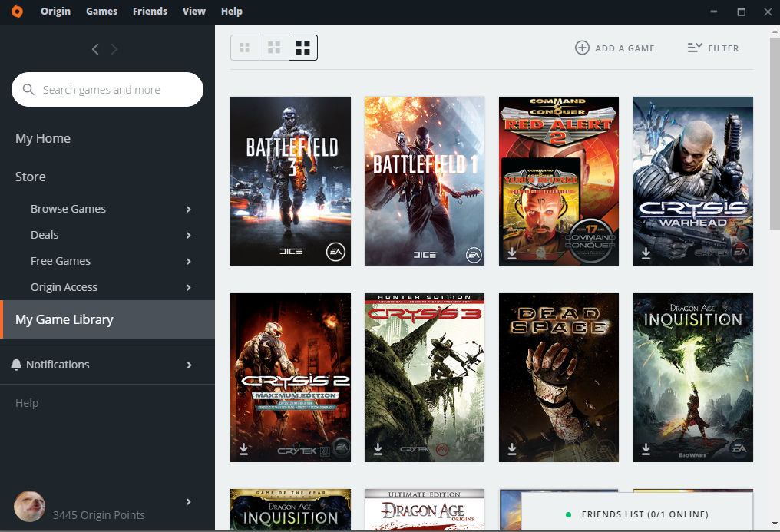Click the search games input field
Screen dimensions: 780x532
(107, 90)
